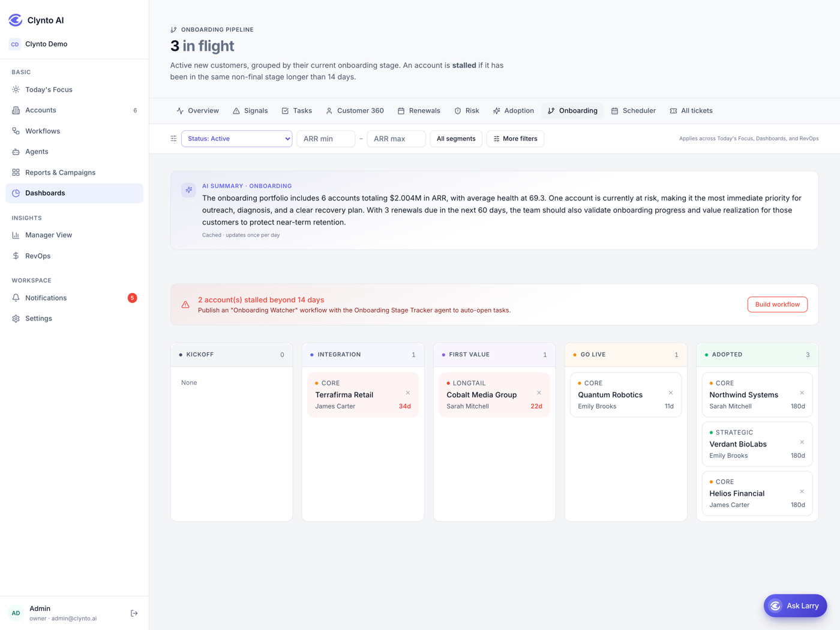840x630 pixels.
Task: Click the Clynto AI logo icon
Action: (x=16, y=20)
